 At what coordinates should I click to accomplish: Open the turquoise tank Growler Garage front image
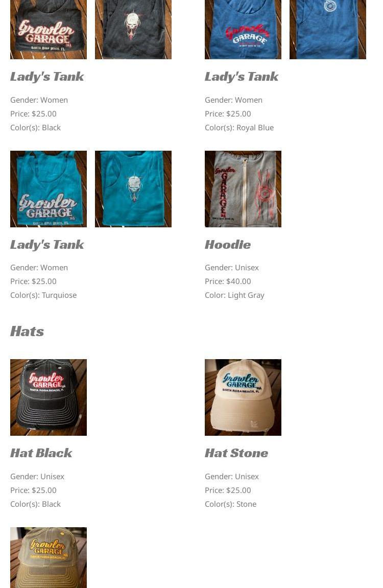[49, 189]
